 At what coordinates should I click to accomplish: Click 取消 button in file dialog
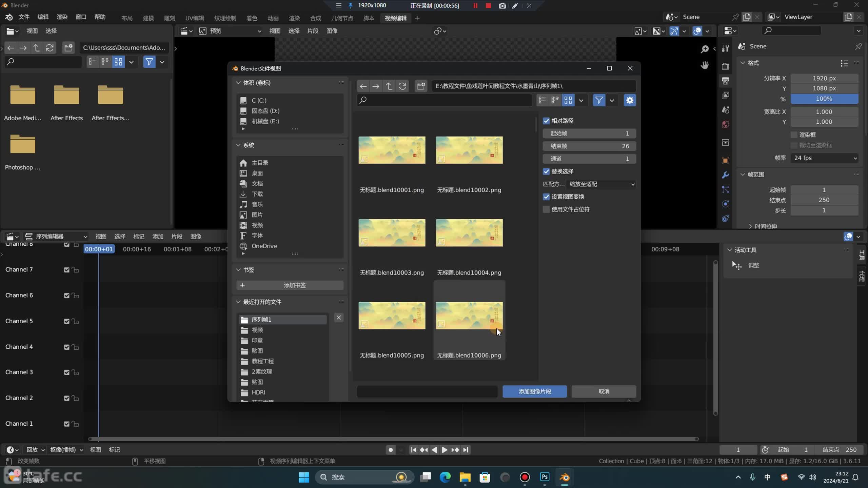tap(604, 391)
